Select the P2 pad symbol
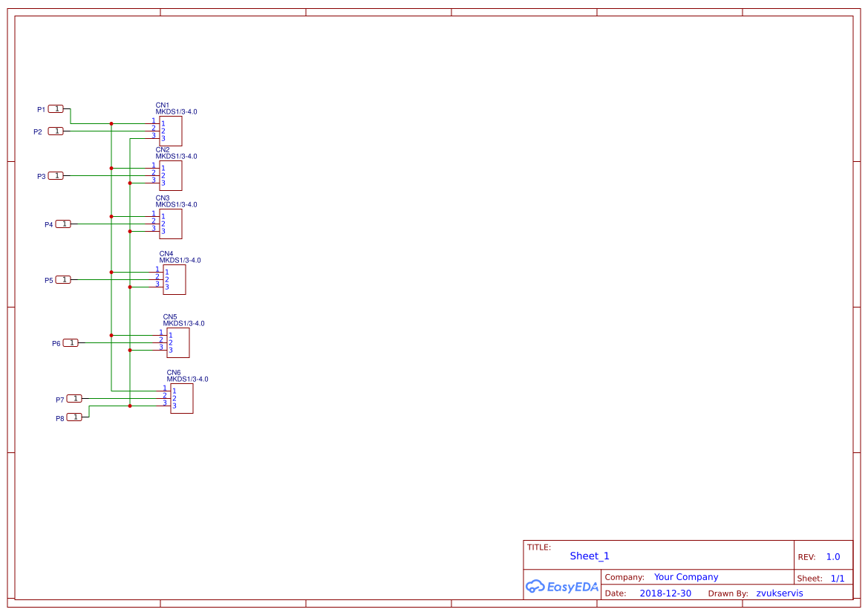The width and height of the screenshot is (868, 615). [56, 131]
